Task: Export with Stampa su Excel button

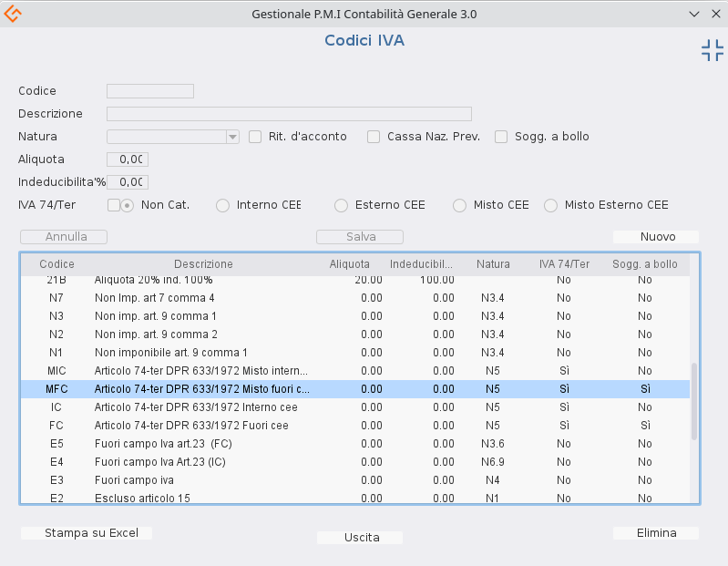Action: (x=86, y=533)
